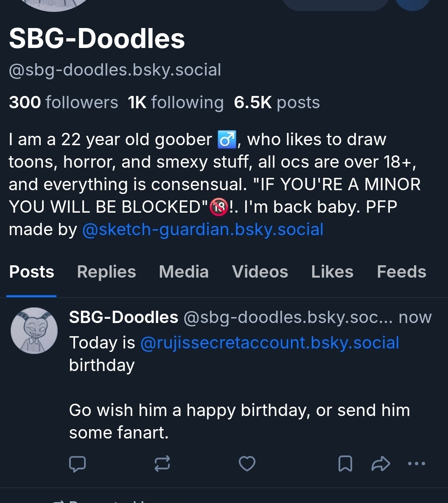This screenshot has width=448, height=503.
Task: Open the three-dot post options menu
Action: coord(416,464)
